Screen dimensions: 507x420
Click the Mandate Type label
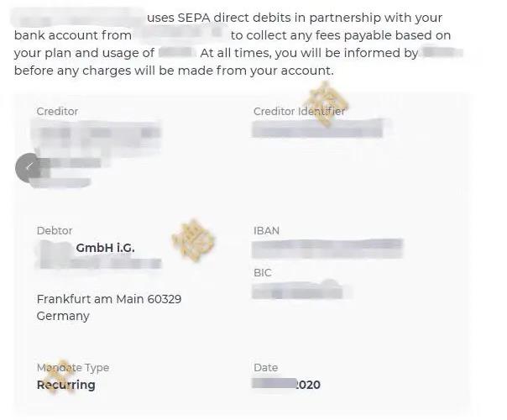point(73,368)
